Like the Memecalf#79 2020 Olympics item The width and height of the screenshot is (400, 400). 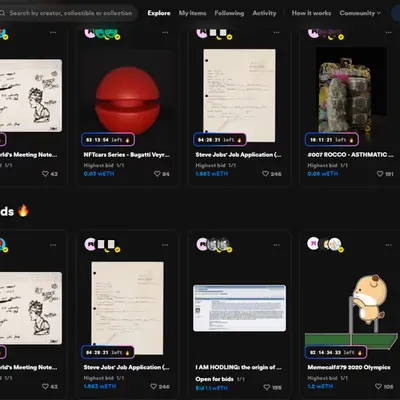tap(378, 386)
